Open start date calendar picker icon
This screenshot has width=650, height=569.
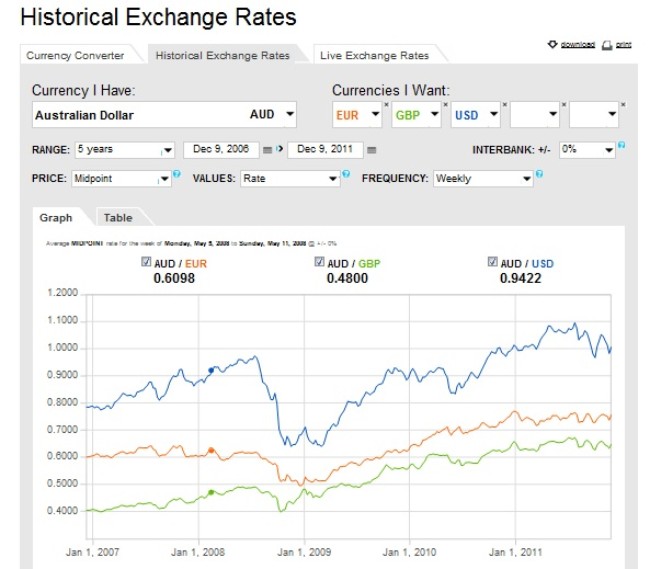click(267, 150)
